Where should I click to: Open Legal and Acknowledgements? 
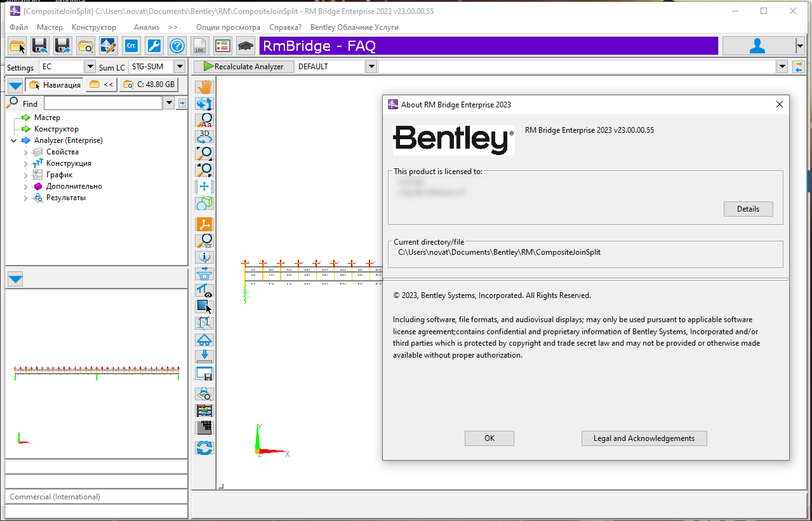coord(644,438)
